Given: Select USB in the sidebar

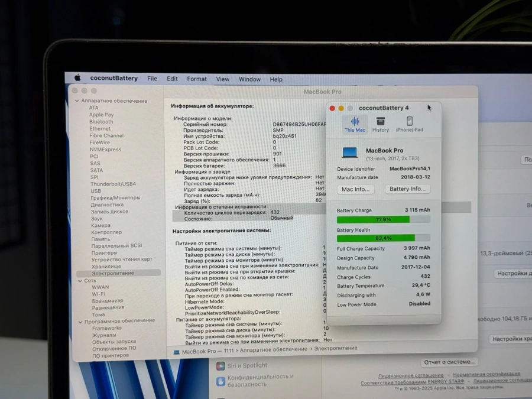Looking at the screenshot, I should click(x=96, y=191).
